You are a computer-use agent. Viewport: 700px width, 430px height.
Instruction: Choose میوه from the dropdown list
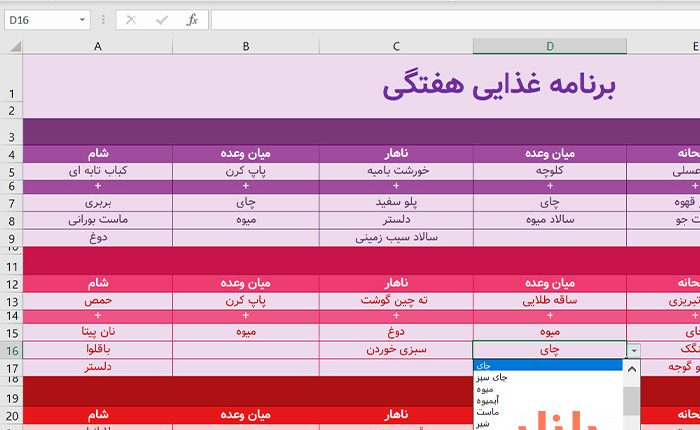[x=548, y=389]
